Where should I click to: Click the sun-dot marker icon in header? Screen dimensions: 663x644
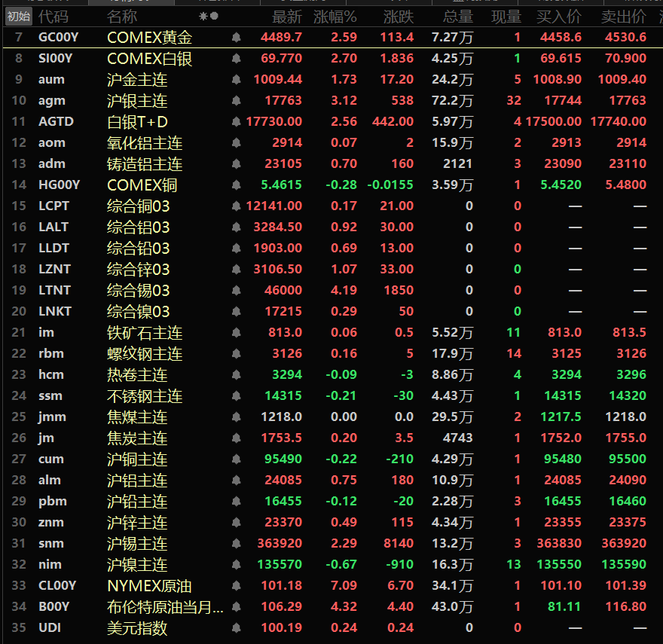pyautogui.click(x=209, y=17)
